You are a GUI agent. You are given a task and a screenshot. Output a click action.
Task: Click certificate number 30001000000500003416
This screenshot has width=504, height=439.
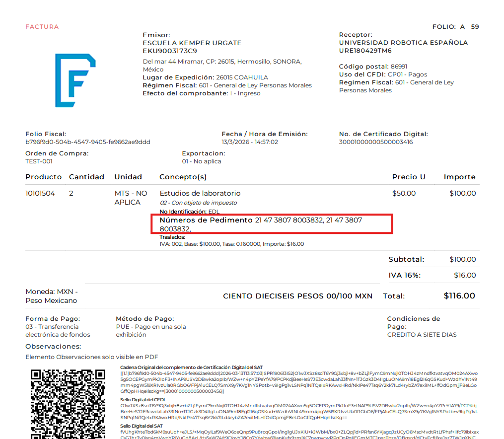(376, 142)
